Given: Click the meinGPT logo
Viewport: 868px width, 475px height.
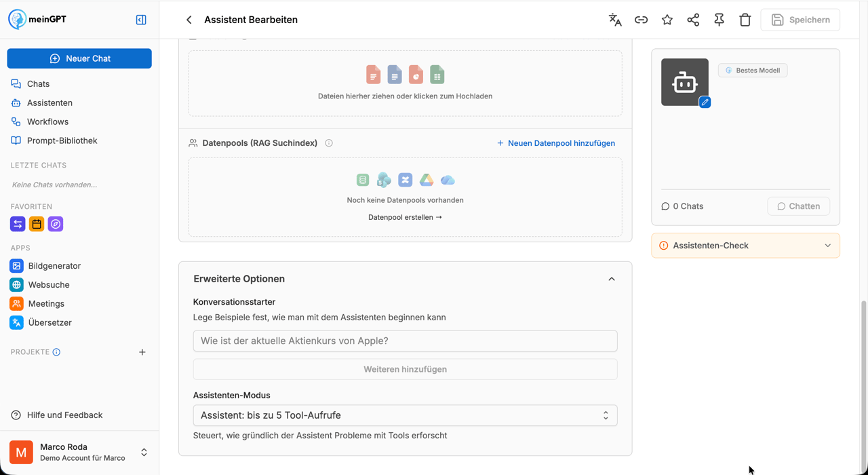Looking at the screenshot, I should point(37,20).
